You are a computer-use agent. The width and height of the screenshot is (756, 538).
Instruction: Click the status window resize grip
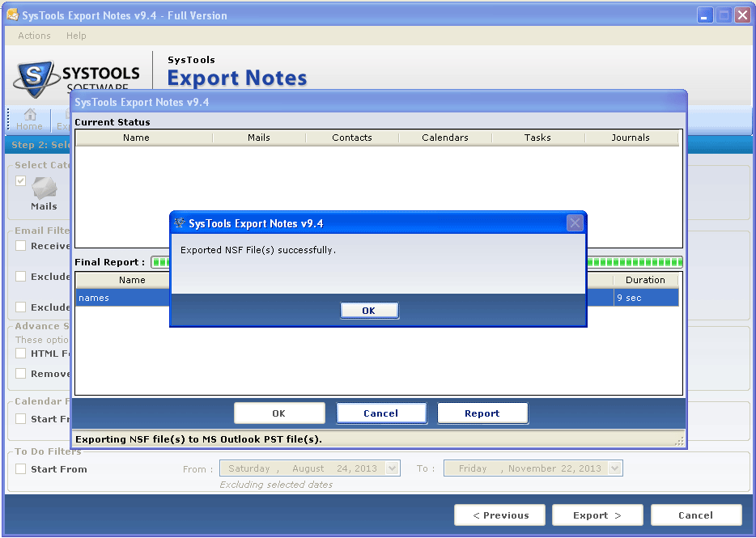[680, 441]
